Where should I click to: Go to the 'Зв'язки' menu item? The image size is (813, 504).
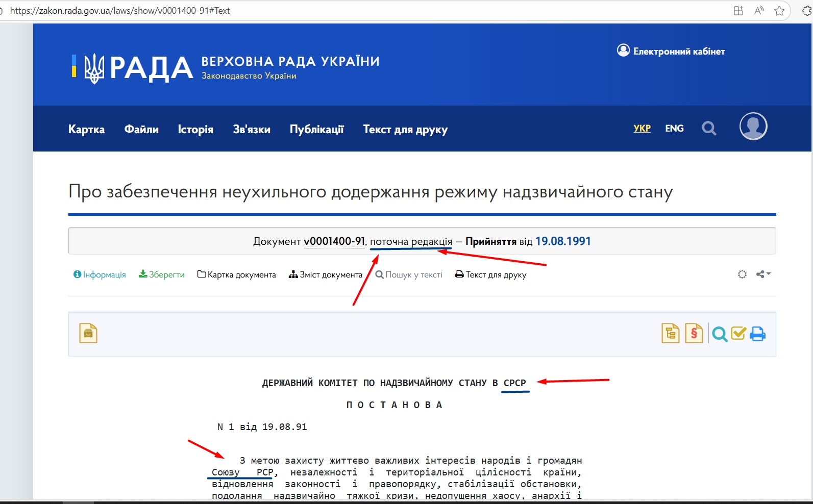252,130
